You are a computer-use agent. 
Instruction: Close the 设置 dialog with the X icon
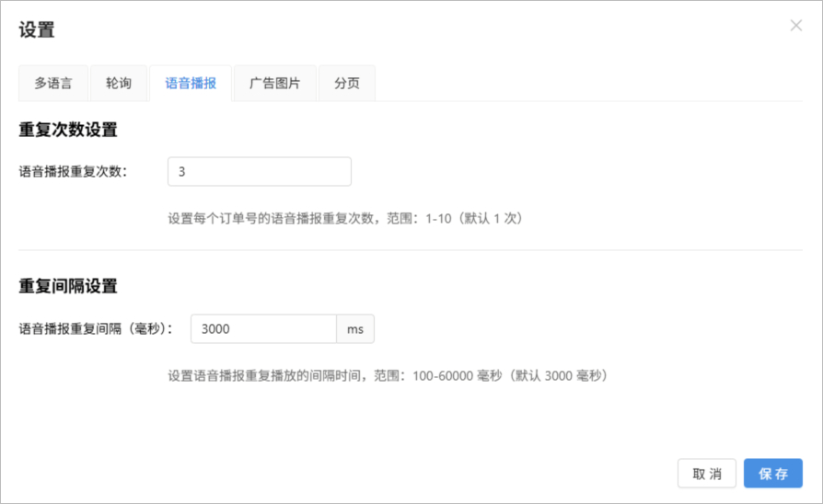tap(796, 26)
